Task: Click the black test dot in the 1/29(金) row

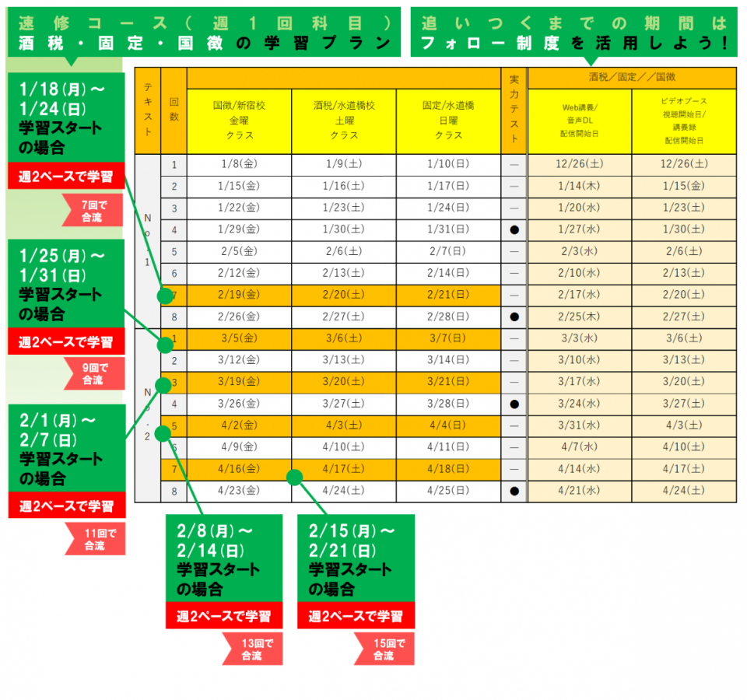Action: (x=514, y=230)
